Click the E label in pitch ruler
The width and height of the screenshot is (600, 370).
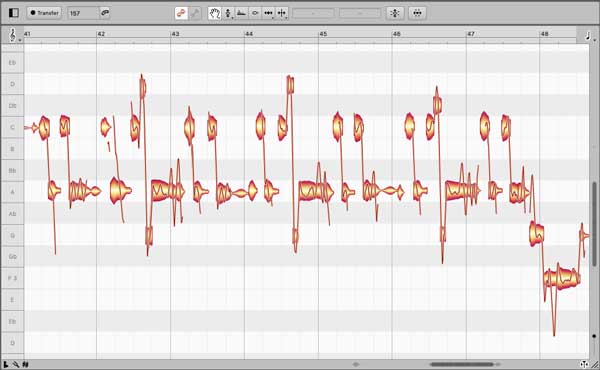(12, 300)
